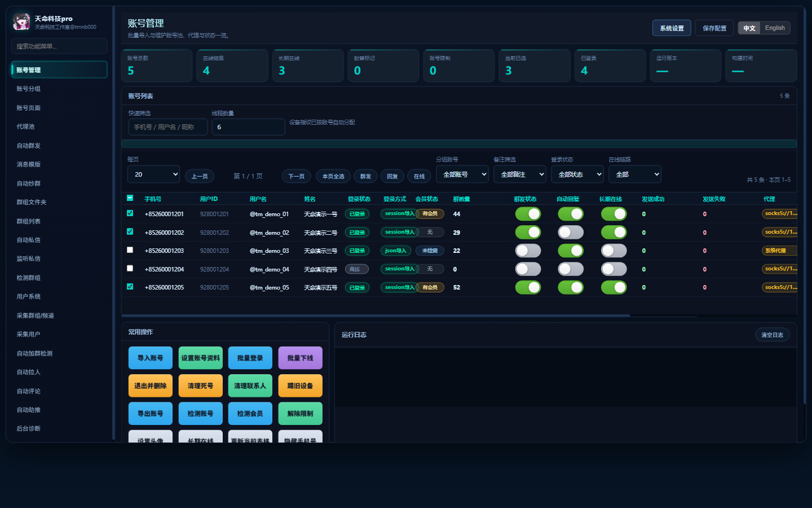The image size is (812, 508).
Task: Click the 系统设置 button
Action: 672,28
